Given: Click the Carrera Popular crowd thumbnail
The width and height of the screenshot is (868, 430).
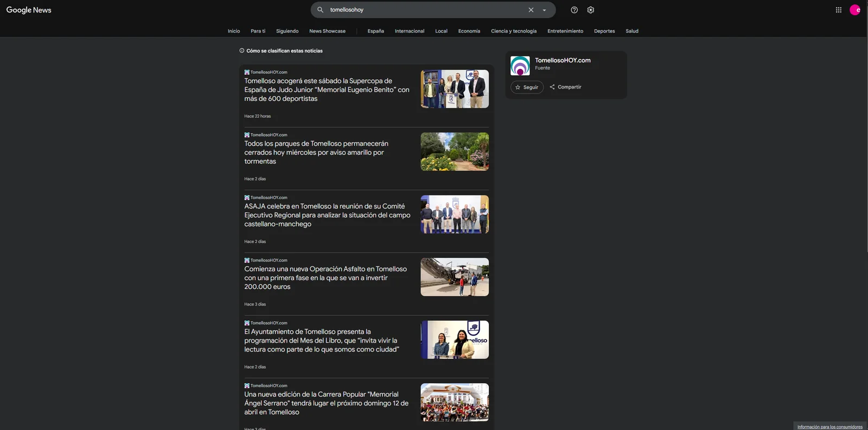Looking at the screenshot, I should click(x=455, y=402).
